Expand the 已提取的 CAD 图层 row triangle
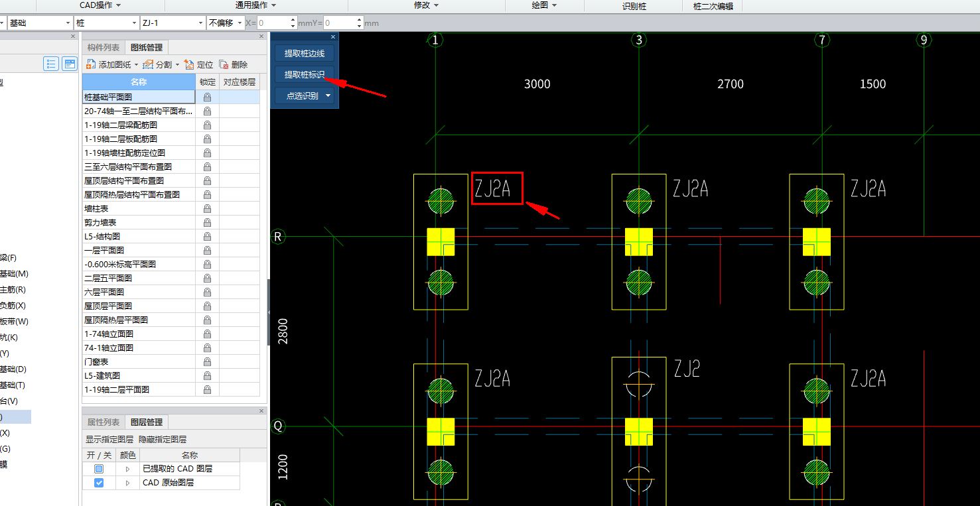This screenshot has height=506, width=980. [127, 469]
